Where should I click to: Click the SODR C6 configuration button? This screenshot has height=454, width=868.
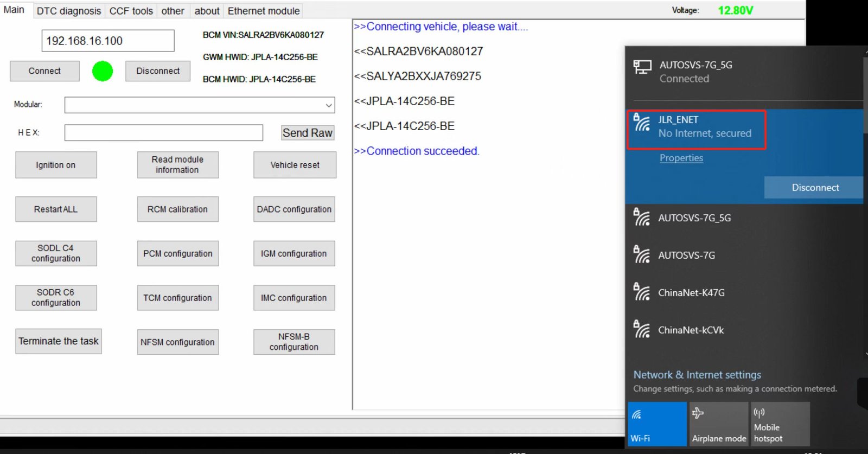coord(56,298)
